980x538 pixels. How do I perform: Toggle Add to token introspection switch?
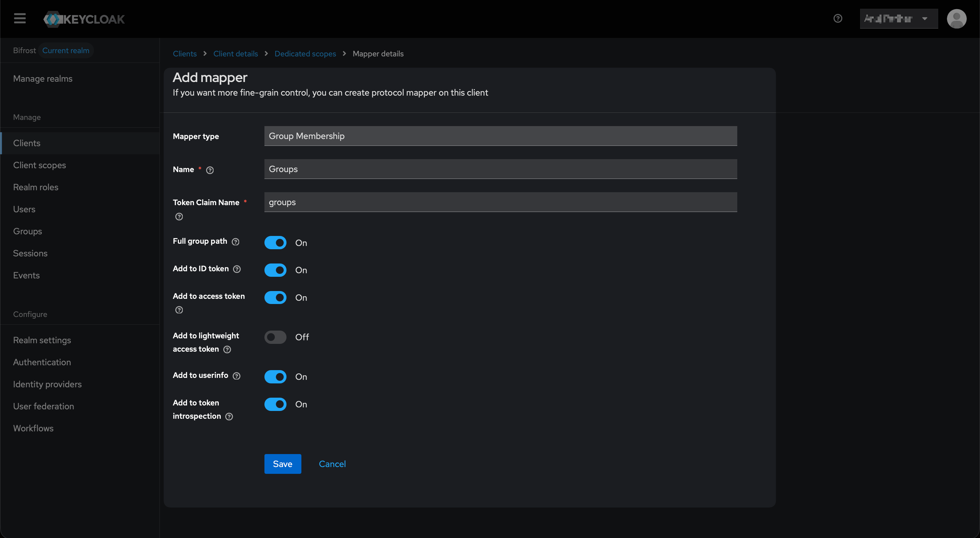(x=275, y=404)
